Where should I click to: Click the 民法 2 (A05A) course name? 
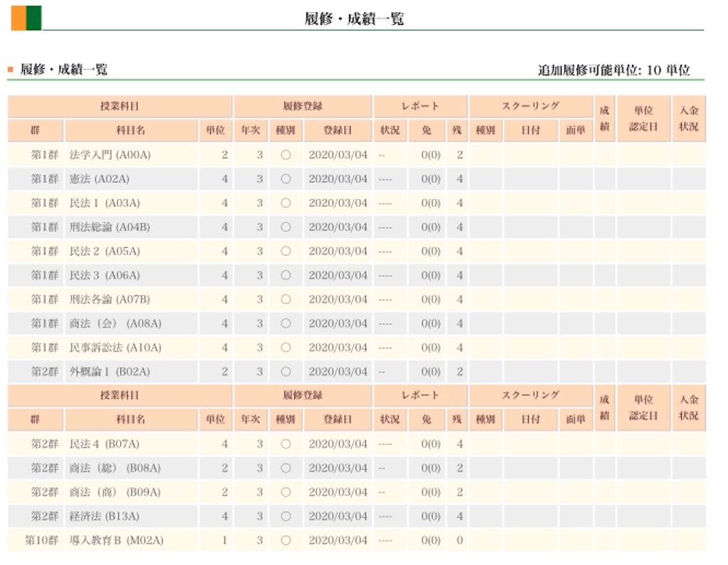pos(105,252)
